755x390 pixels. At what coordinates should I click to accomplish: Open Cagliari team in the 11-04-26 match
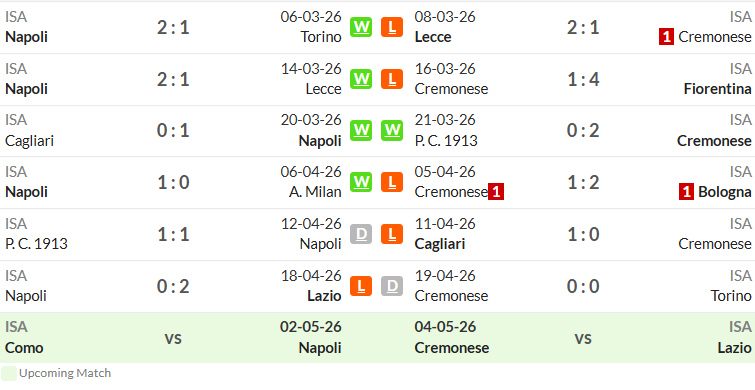click(x=440, y=244)
